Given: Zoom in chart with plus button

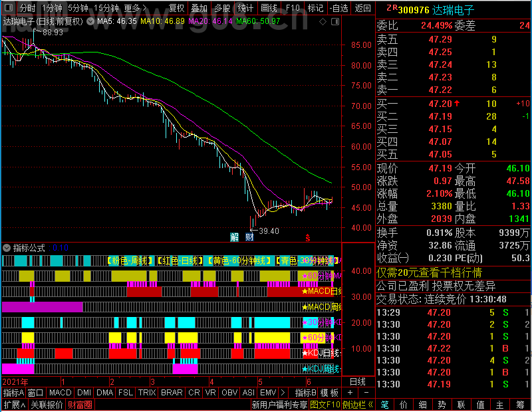Looking at the screenshot, I should [350, 393].
